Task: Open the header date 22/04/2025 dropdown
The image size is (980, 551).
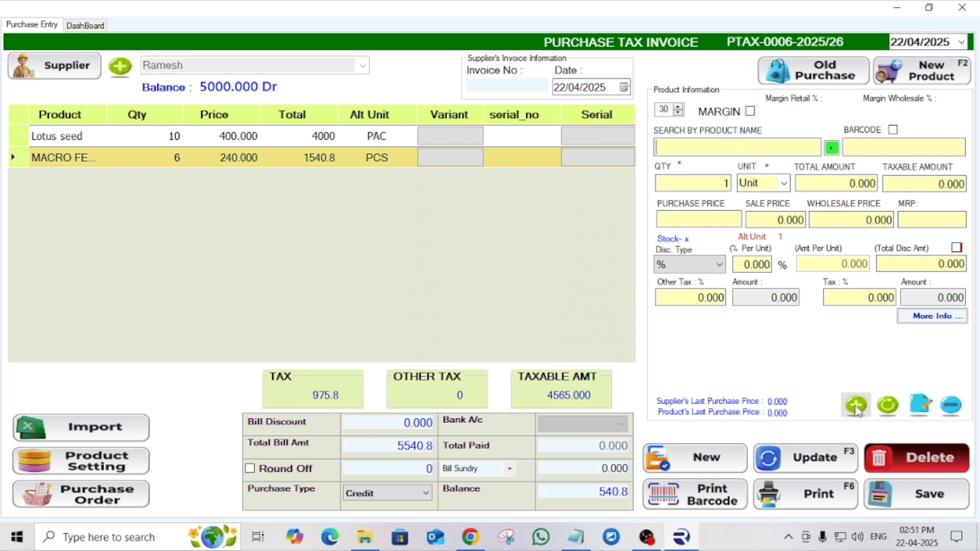Action: coord(961,42)
